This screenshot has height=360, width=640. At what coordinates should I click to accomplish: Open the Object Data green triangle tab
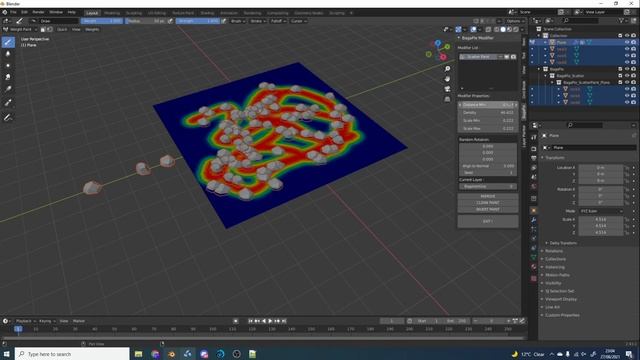pos(534,257)
